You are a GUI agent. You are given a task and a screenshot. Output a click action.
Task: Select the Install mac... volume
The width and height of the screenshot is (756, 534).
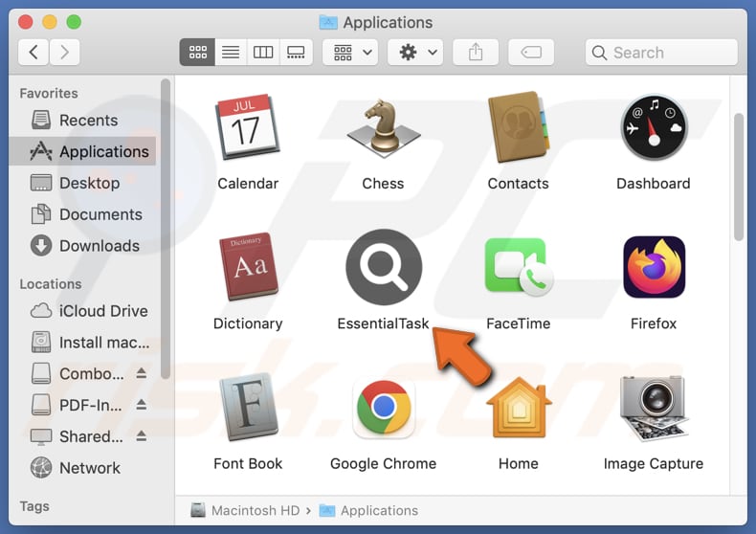(82, 343)
